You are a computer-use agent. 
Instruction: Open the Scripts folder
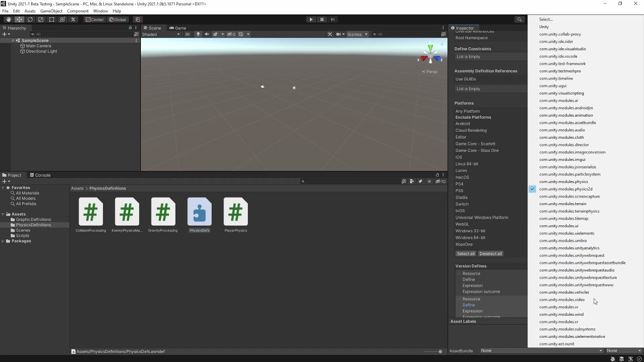pyautogui.click(x=23, y=236)
